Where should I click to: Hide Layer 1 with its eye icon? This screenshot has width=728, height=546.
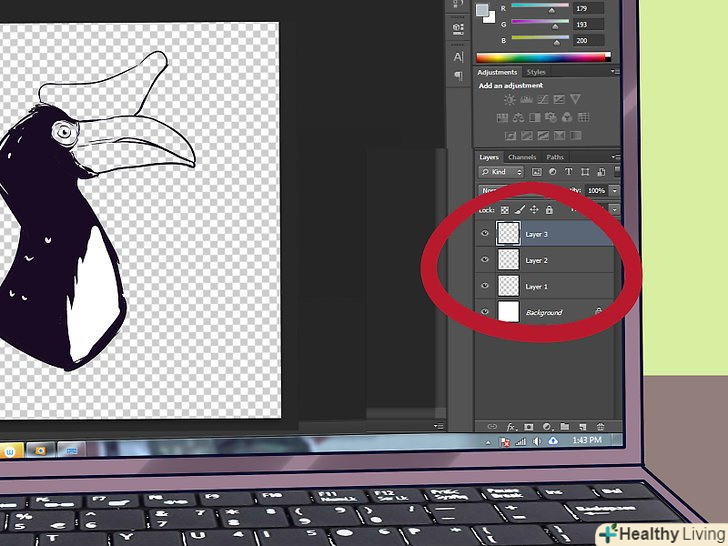(x=485, y=286)
